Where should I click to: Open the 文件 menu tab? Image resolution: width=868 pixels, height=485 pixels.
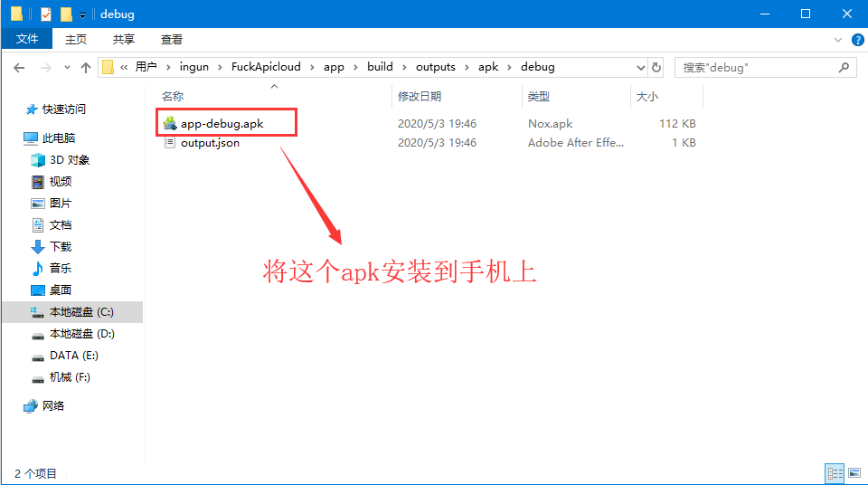click(27, 39)
